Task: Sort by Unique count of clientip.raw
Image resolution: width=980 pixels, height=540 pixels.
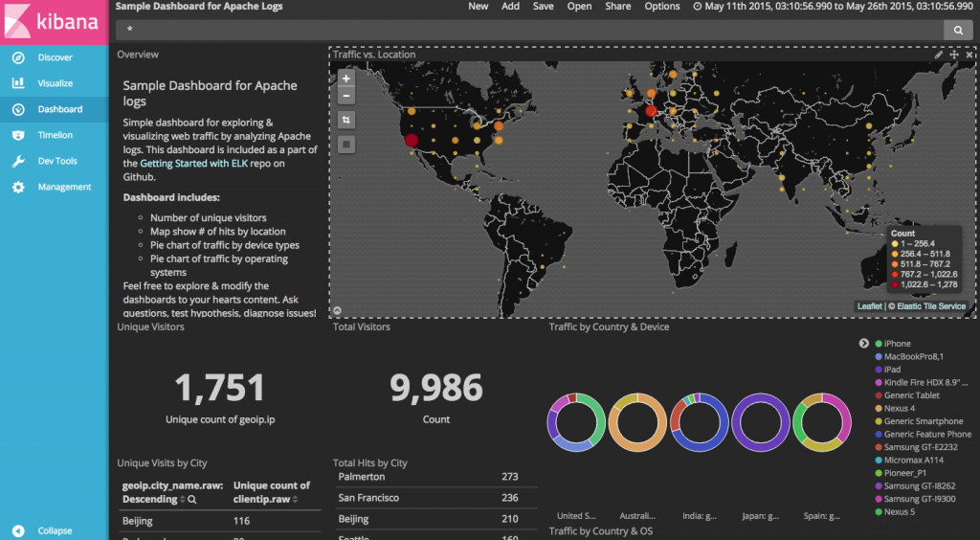Action: coord(295,500)
